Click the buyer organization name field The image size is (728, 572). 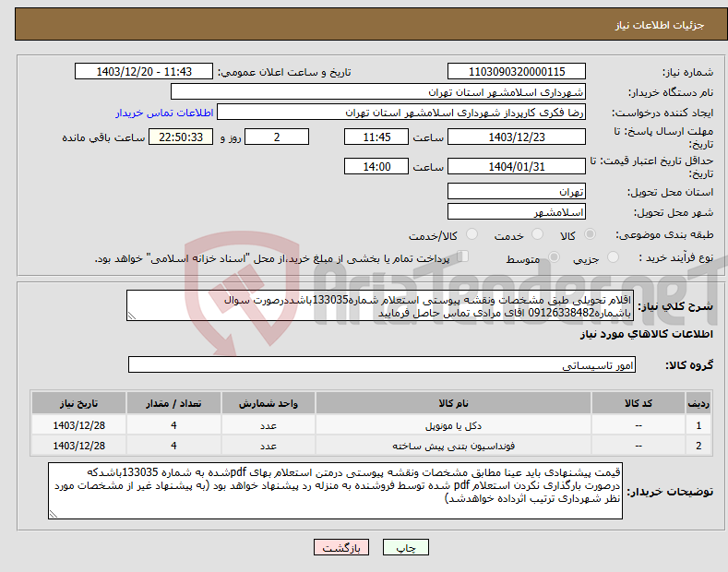(x=378, y=92)
